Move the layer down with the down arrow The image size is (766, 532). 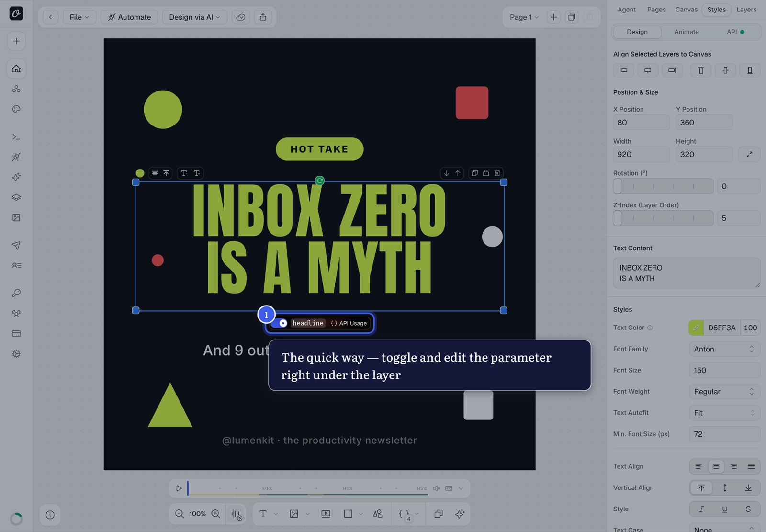(x=447, y=173)
